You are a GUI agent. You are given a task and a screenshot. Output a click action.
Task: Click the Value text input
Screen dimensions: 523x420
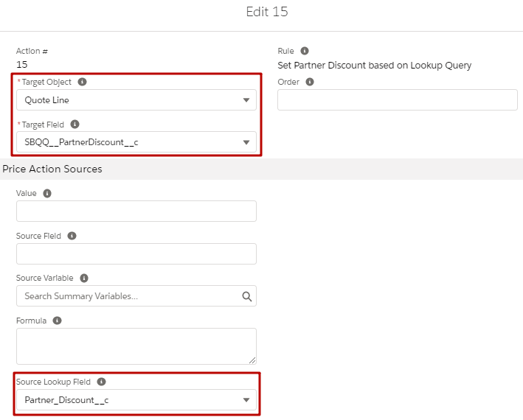pyautogui.click(x=136, y=211)
